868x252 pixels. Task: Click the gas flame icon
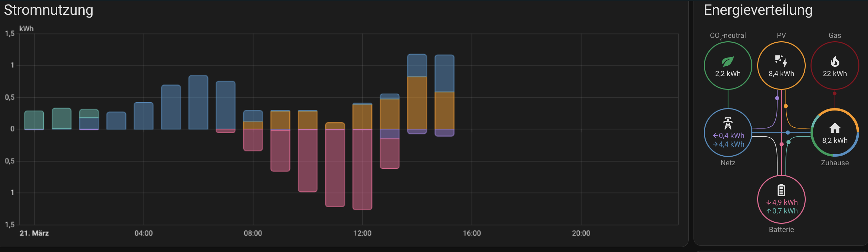(835, 62)
